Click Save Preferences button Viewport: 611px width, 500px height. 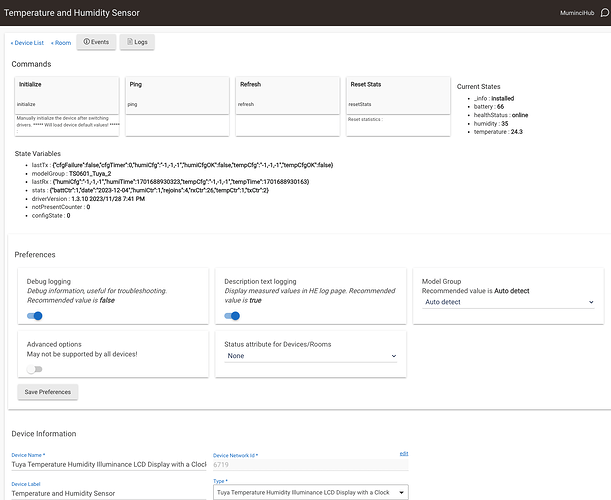48,392
